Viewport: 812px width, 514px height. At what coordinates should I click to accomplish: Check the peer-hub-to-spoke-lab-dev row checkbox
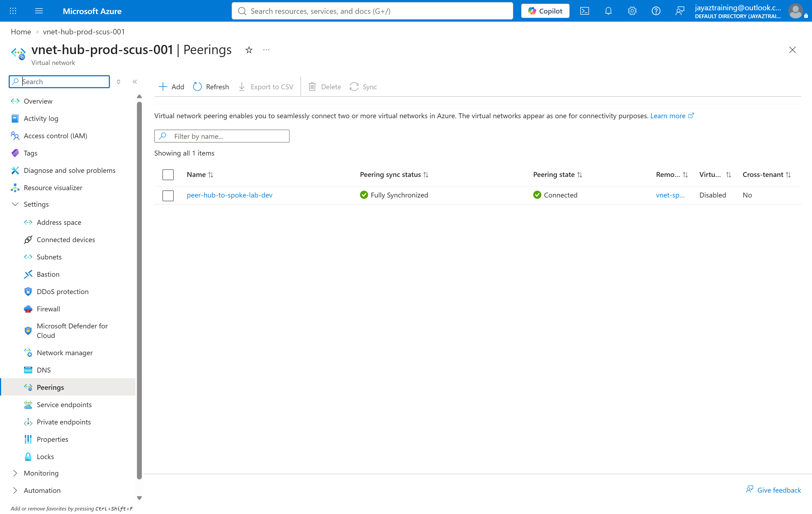coord(168,196)
